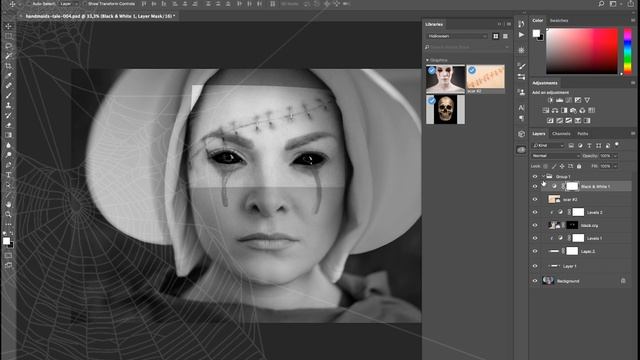Select the scar #2 library thumbnail

click(x=485, y=78)
